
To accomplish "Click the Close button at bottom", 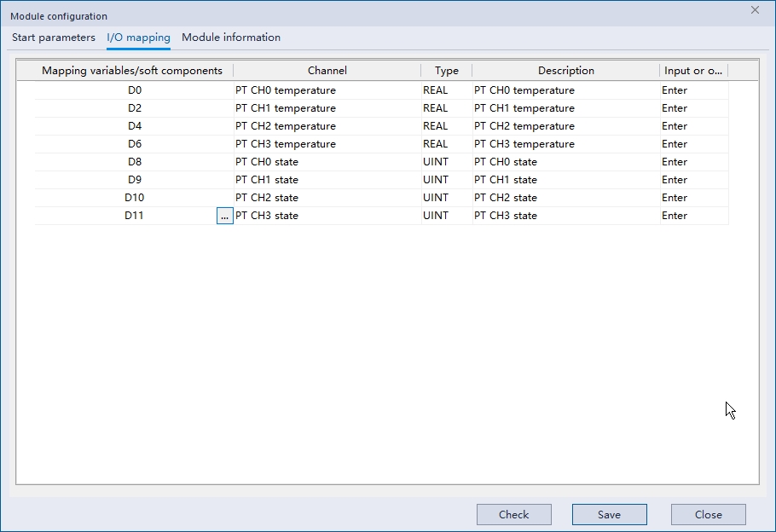I will coord(708,514).
